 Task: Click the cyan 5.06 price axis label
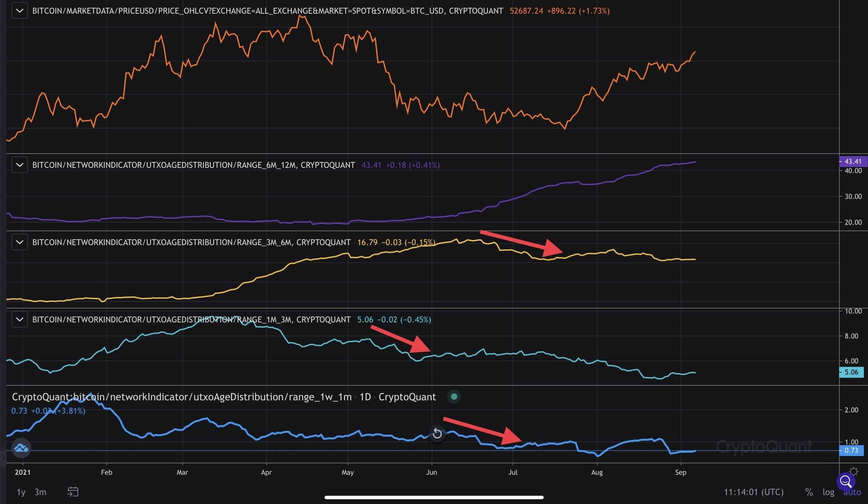tap(851, 372)
